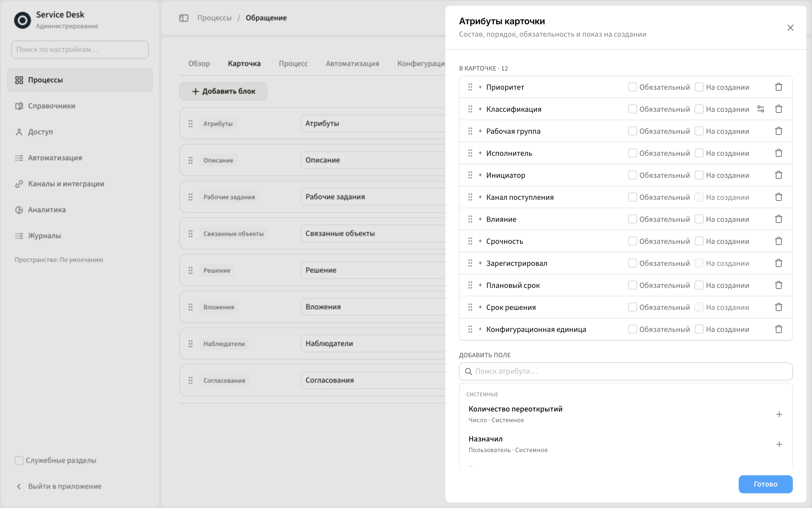Delete Конфигурационная единица via trash icon
This screenshot has height=508, width=812.
(778, 329)
